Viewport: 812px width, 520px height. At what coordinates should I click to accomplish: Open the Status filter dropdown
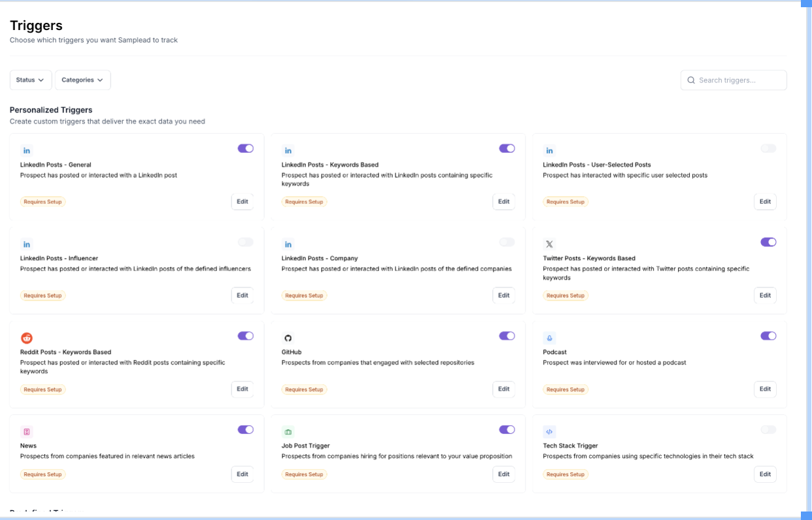click(31, 80)
